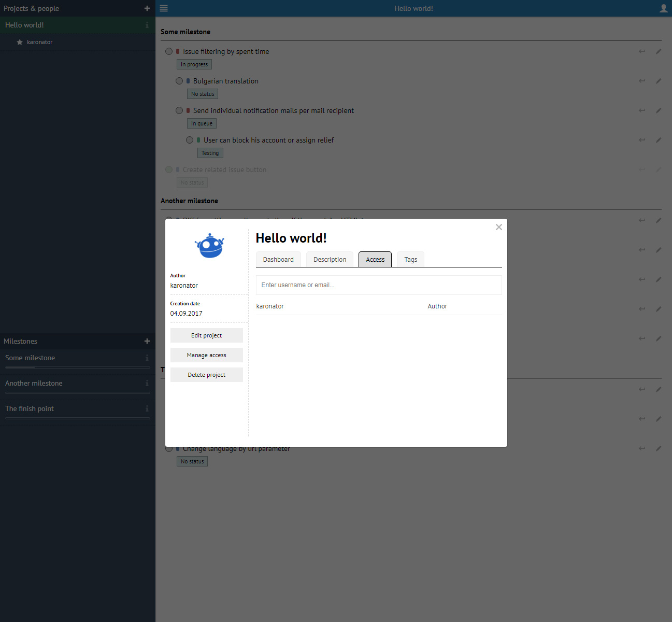Open the hamburger menu in top bar

pos(164,8)
